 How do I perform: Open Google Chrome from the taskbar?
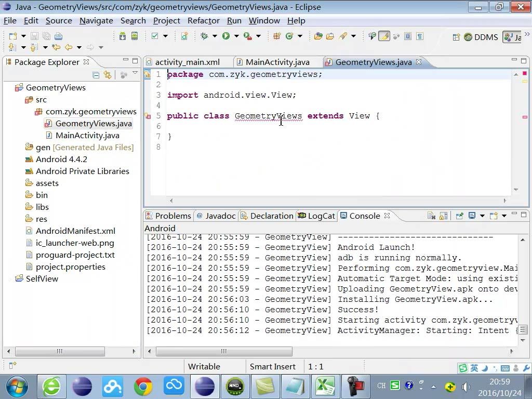[x=143, y=386]
